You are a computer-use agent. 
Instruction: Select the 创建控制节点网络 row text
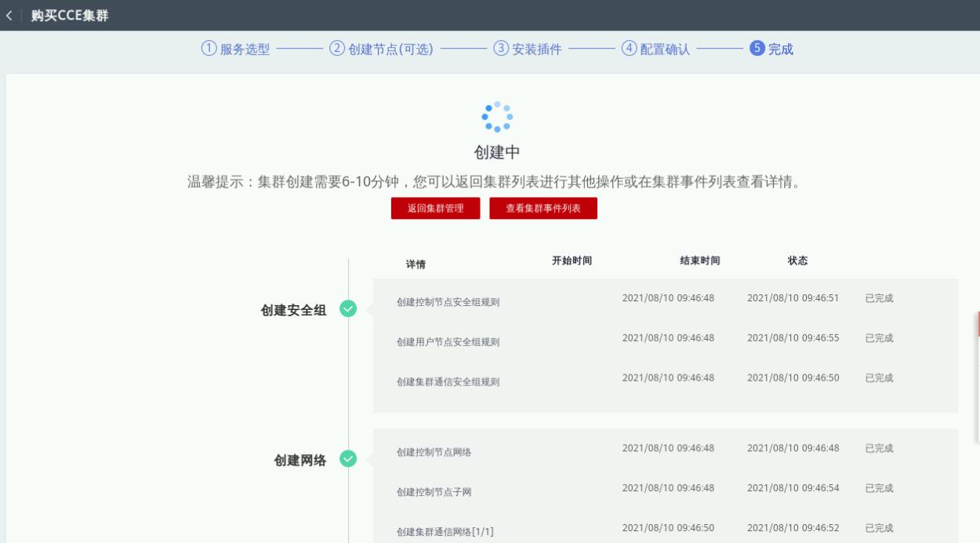pos(434,453)
